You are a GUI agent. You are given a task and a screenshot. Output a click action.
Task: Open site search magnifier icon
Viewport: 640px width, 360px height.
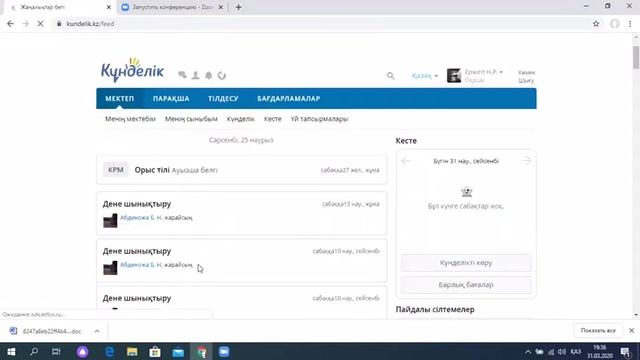pos(391,76)
